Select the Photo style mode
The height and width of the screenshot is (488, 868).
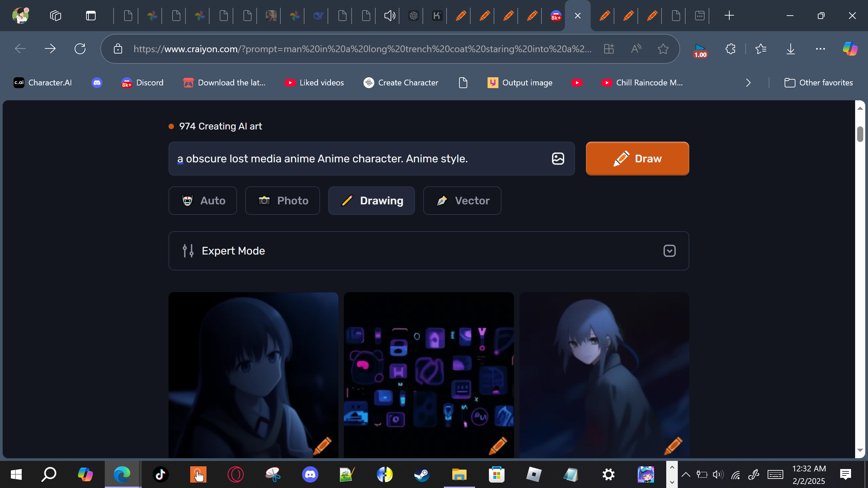(x=282, y=201)
